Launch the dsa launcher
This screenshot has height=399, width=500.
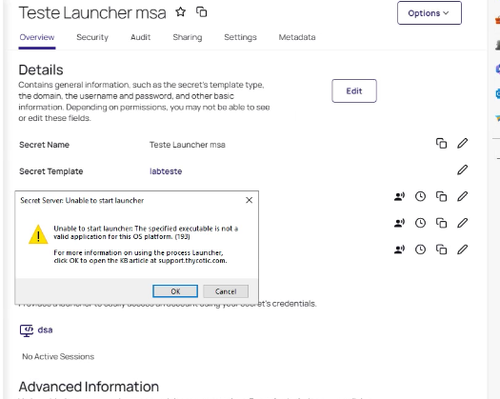pos(45,330)
